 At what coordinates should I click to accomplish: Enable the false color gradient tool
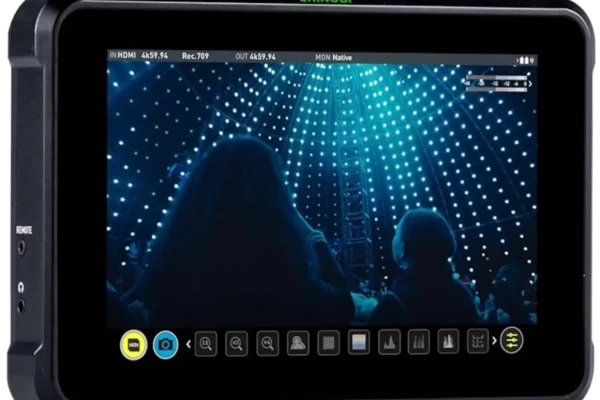358,343
